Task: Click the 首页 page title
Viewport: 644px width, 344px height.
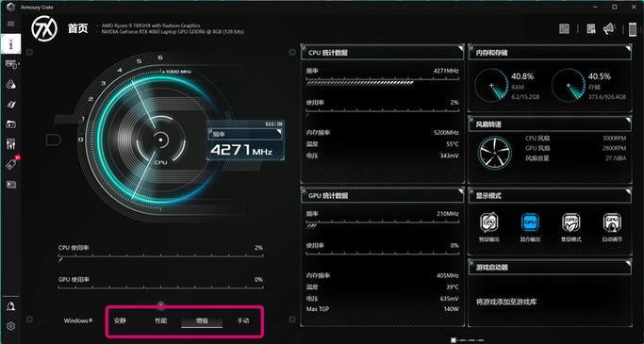Action: [77, 28]
